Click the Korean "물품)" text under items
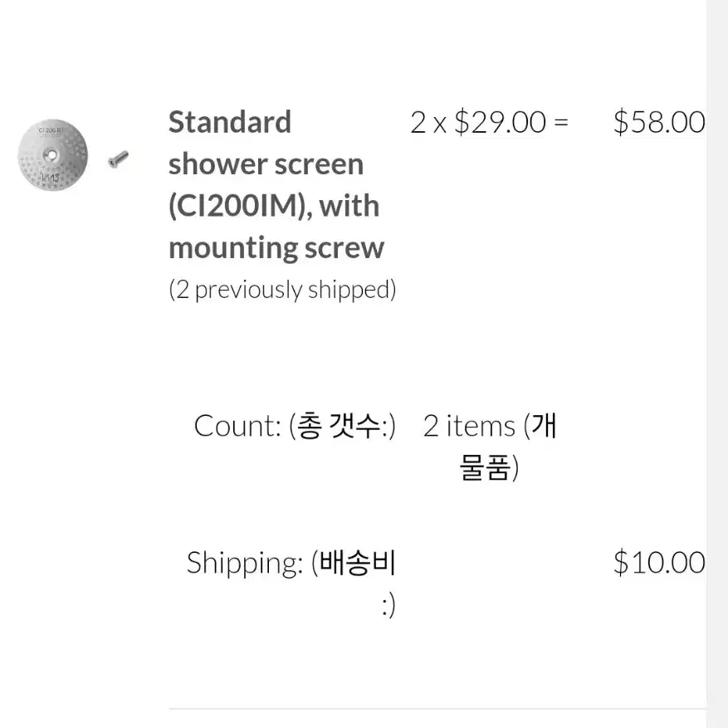Image resolution: width=728 pixels, height=728 pixels. coord(489,467)
